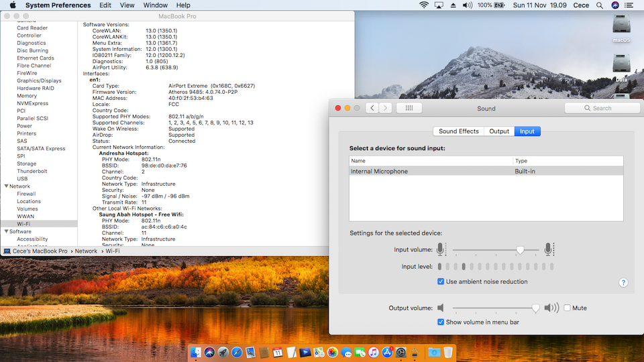The height and width of the screenshot is (362, 644).
Task: Go forward in System Preferences
Action: click(385, 108)
